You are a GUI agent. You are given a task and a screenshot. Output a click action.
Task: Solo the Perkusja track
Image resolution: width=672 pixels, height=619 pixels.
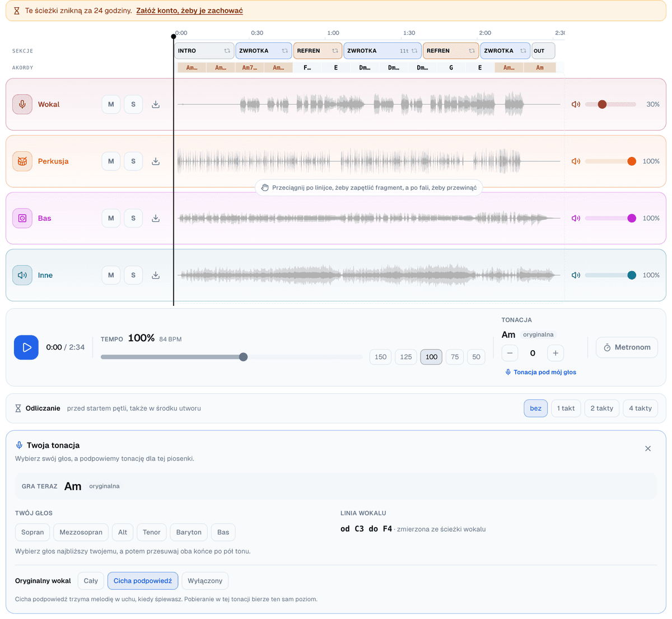[133, 161]
